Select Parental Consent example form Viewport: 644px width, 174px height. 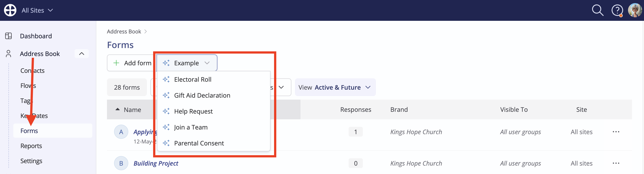point(214,143)
